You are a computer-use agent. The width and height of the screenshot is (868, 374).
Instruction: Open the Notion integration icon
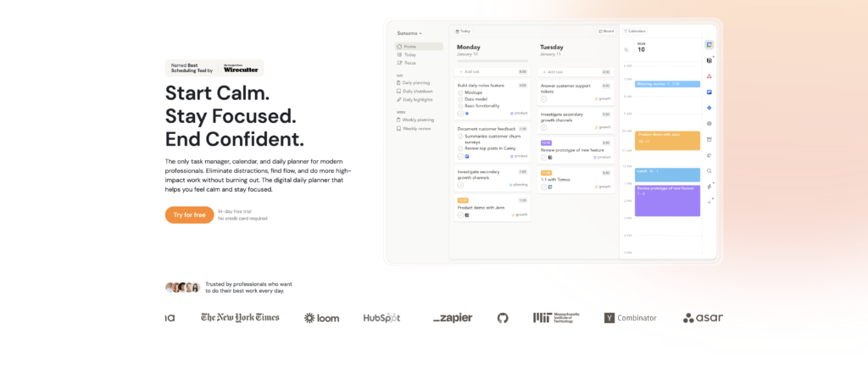point(709,60)
